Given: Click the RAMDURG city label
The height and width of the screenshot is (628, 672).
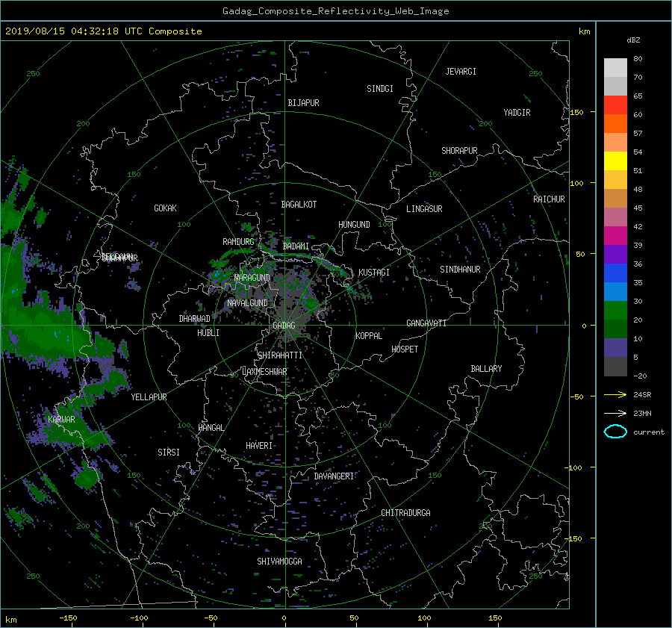Looking at the screenshot, I should point(238,242).
